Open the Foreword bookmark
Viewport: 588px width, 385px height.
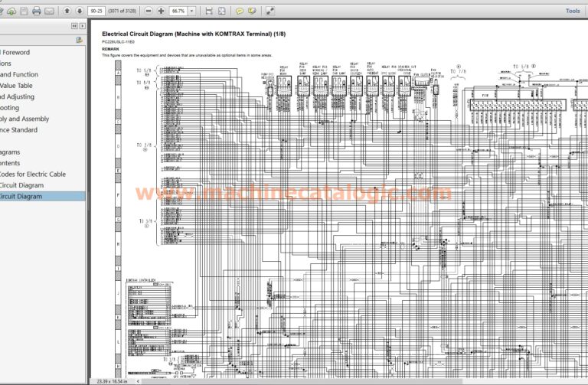[x=15, y=53]
